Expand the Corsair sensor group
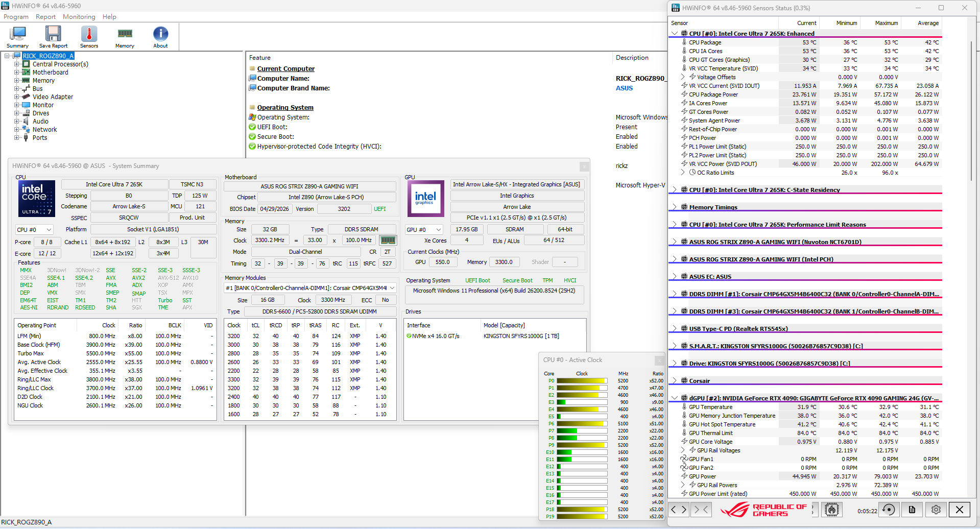980x529 pixels. pyautogui.click(x=674, y=380)
